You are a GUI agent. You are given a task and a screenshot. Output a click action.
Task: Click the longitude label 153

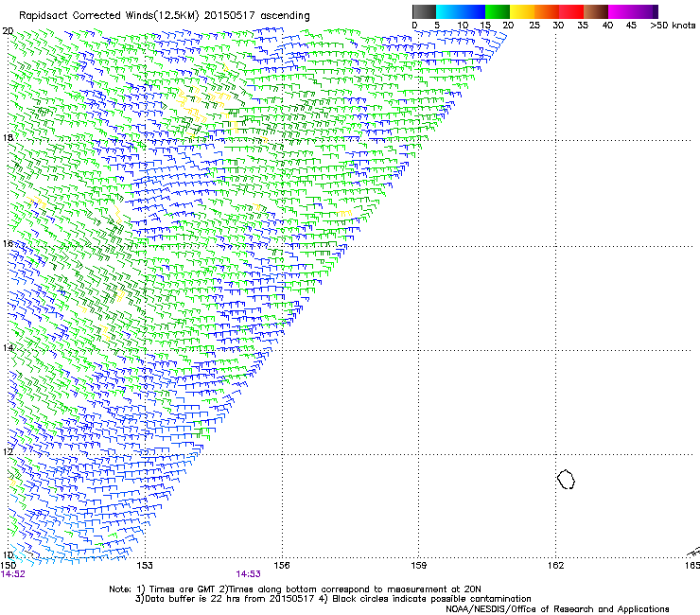(x=145, y=566)
